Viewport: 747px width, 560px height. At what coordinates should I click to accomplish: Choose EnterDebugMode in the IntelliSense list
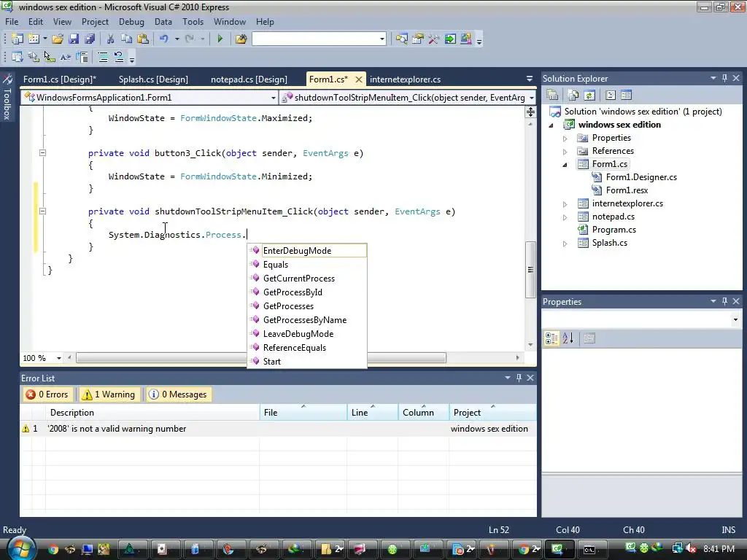point(307,251)
